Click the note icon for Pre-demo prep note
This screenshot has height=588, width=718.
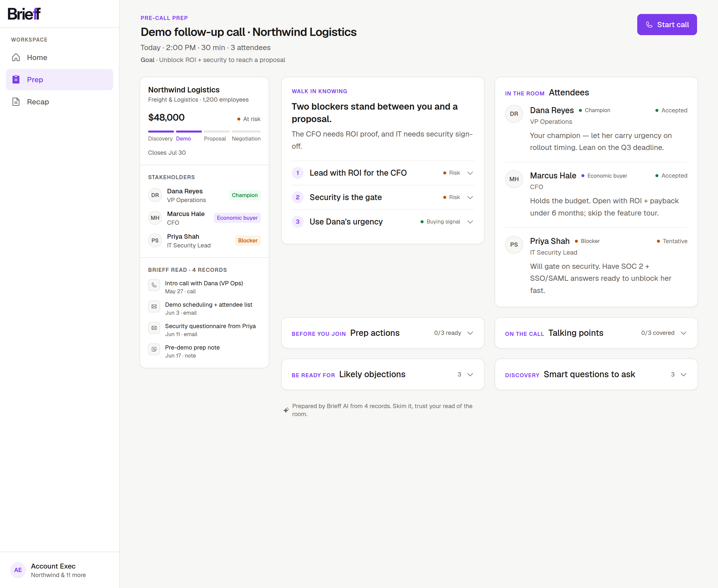[x=154, y=349]
